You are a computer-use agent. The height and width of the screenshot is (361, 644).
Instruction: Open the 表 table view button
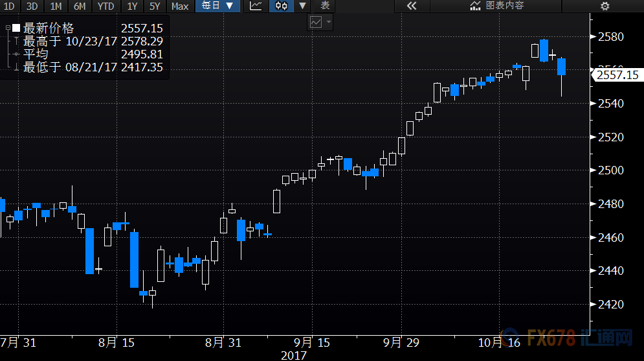(x=325, y=6)
